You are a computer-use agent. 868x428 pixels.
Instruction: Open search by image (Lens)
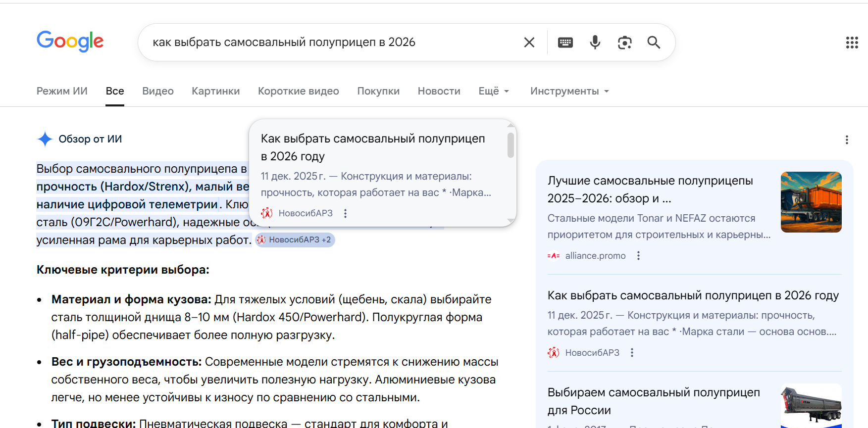point(624,43)
